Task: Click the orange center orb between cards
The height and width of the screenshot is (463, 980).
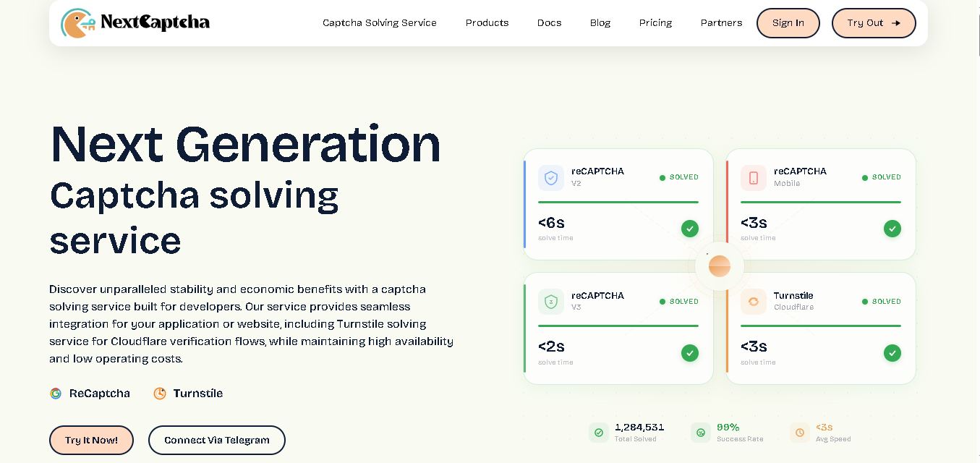Action: click(720, 266)
